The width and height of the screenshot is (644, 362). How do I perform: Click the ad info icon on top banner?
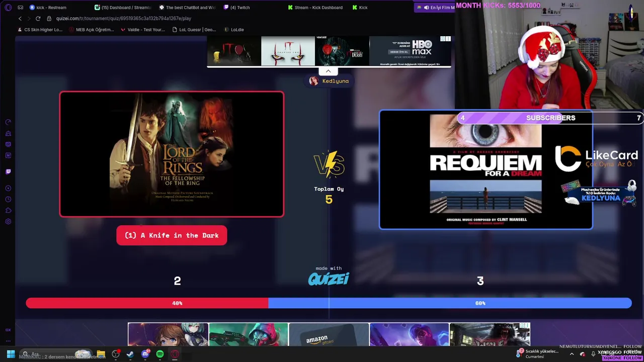click(x=443, y=39)
